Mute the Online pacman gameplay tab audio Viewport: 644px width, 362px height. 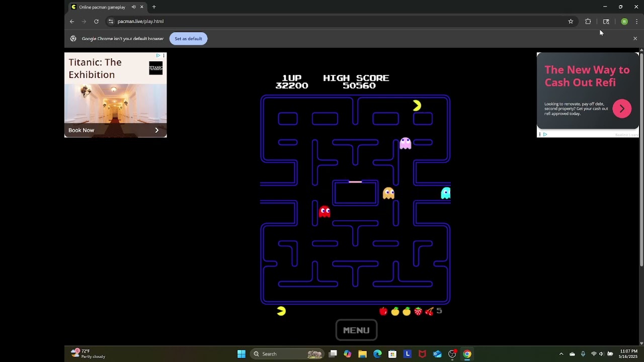coord(133,7)
